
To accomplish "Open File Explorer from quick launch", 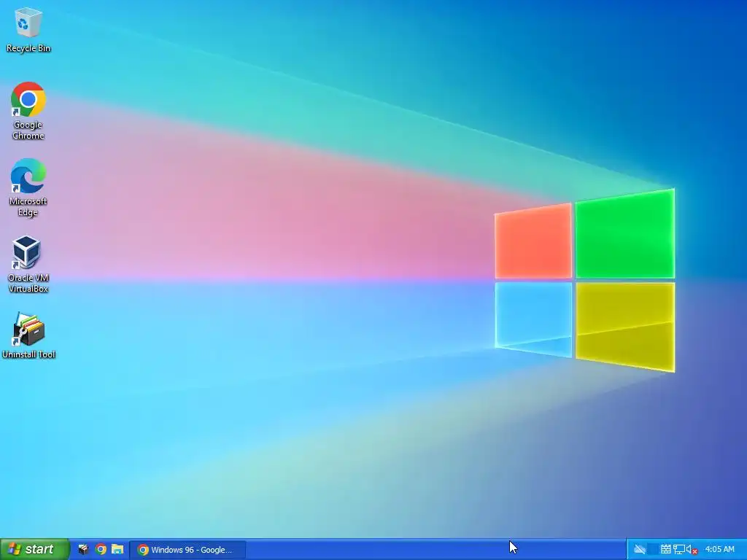I will pos(117,550).
